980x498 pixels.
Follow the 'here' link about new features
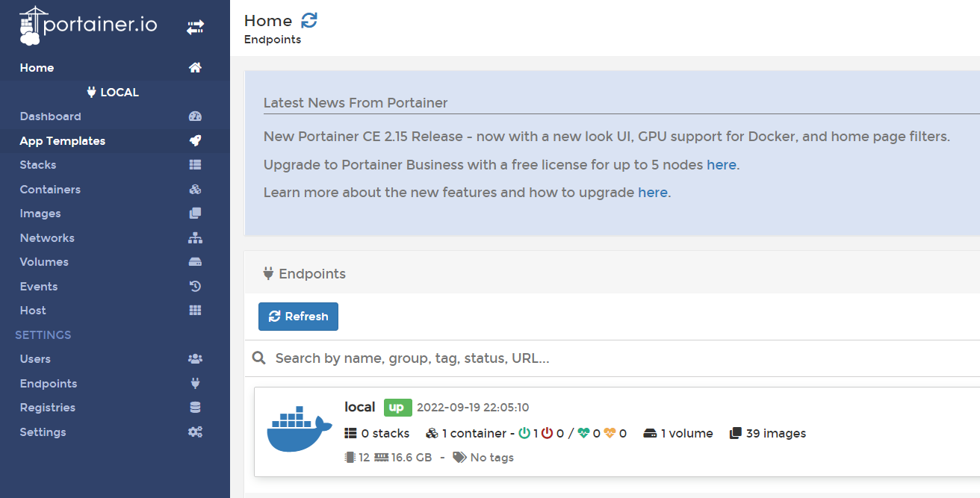[652, 193]
